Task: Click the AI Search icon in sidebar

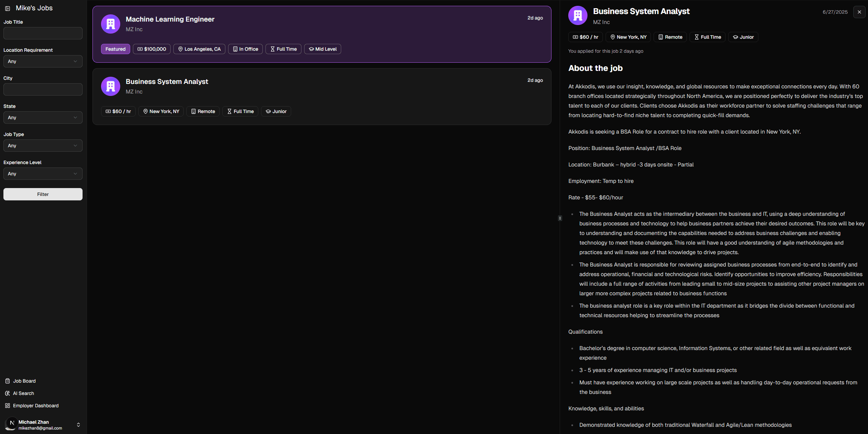Action: (8, 393)
